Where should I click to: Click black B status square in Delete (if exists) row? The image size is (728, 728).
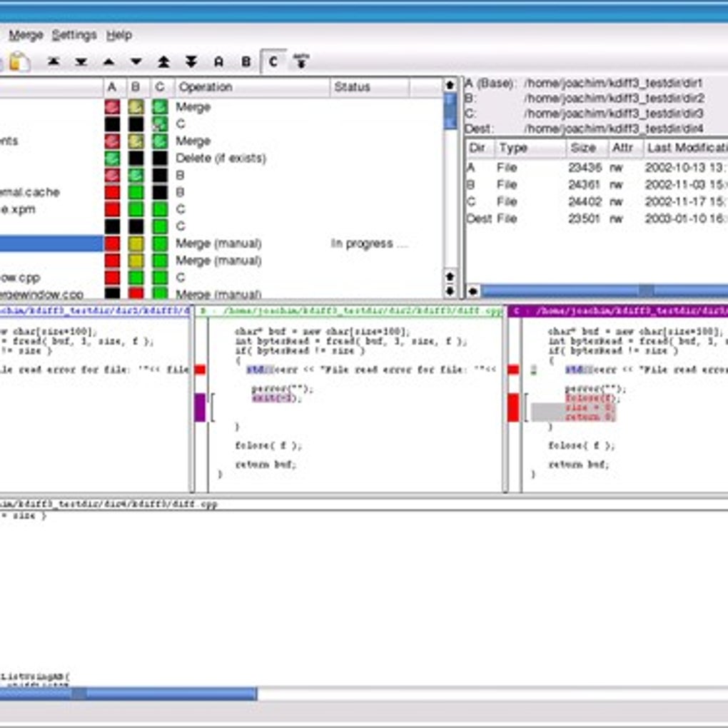point(136,158)
